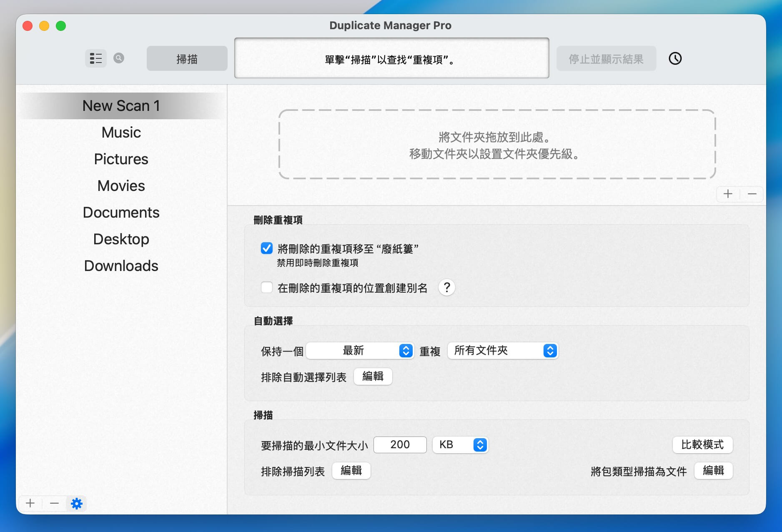Click the 自動選擇 section heading
The width and height of the screenshot is (782, 532).
[273, 321]
